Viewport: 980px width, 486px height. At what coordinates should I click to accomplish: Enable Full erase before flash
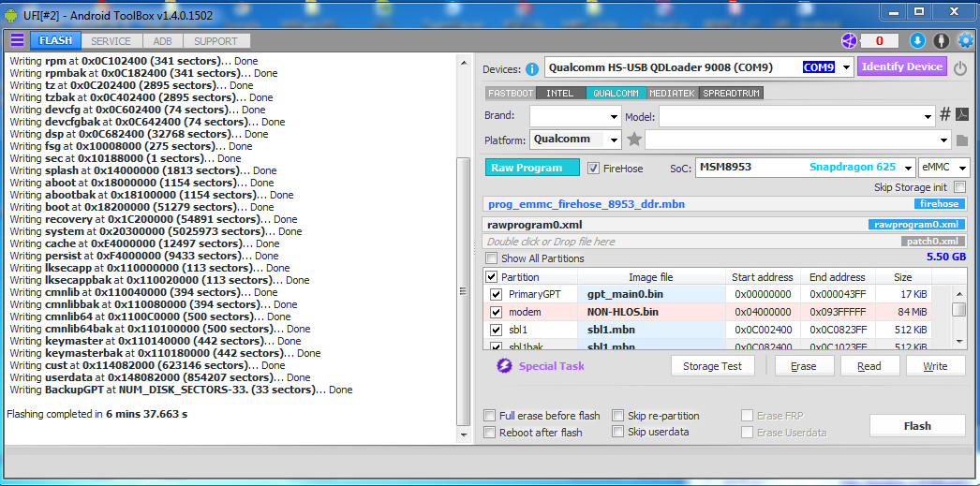(x=490, y=416)
